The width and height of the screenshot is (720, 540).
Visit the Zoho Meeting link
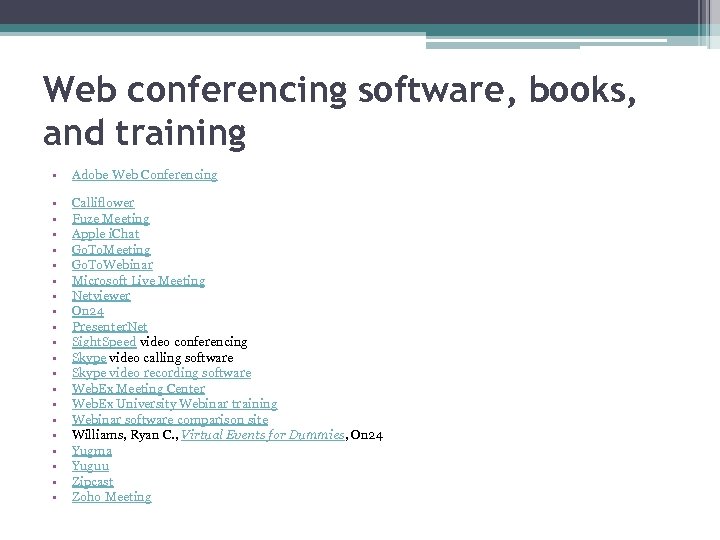click(x=112, y=497)
